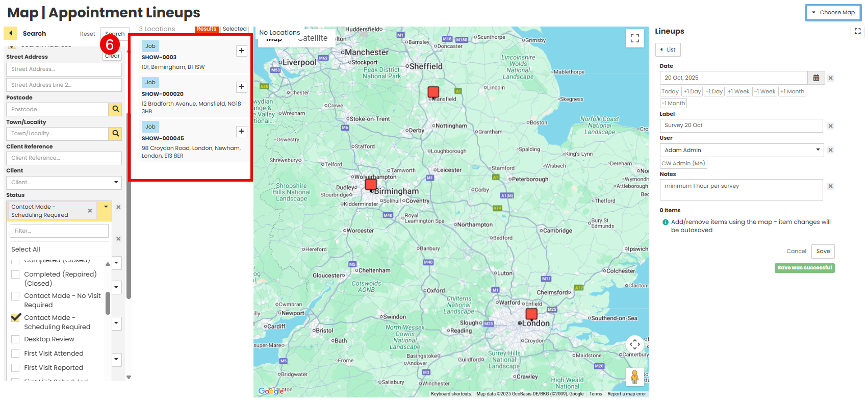Viewport: 868px width, 400px height.
Task: Advance date with +1 Week button
Action: [x=738, y=92]
